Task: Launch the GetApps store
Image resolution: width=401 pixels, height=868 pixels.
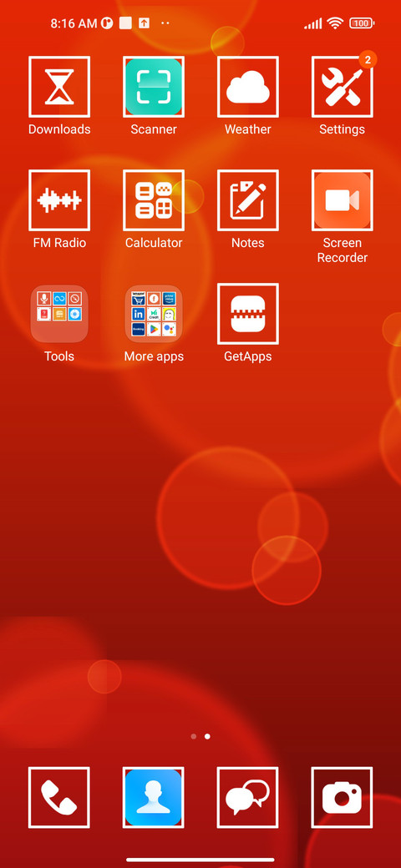Action: [x=247, y=314]
